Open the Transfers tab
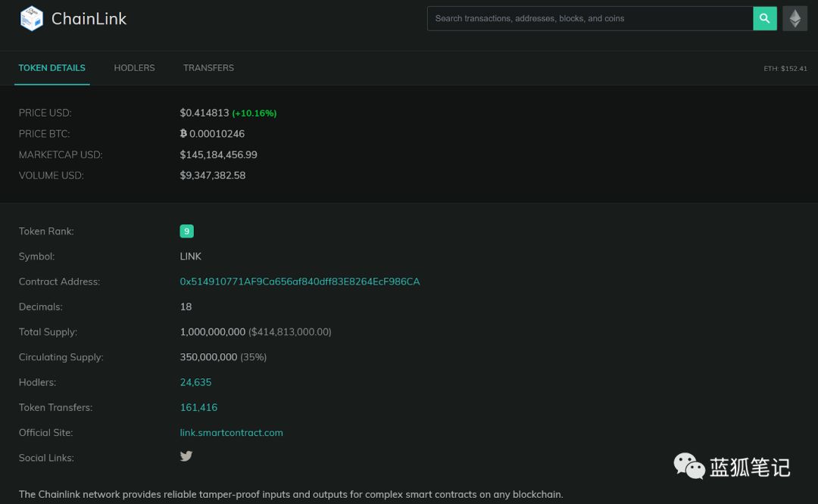This screenshot has height=504, width=818. 209,68
